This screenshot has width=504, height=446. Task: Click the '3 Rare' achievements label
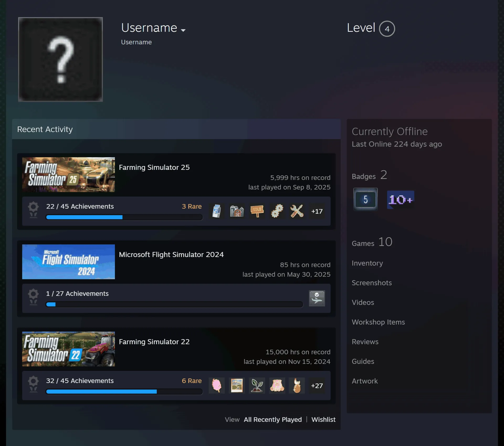192,206
